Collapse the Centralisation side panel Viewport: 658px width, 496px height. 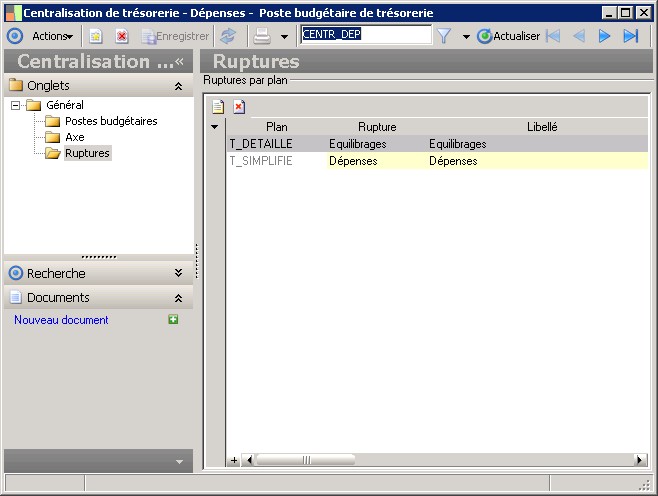click(180, 61)
